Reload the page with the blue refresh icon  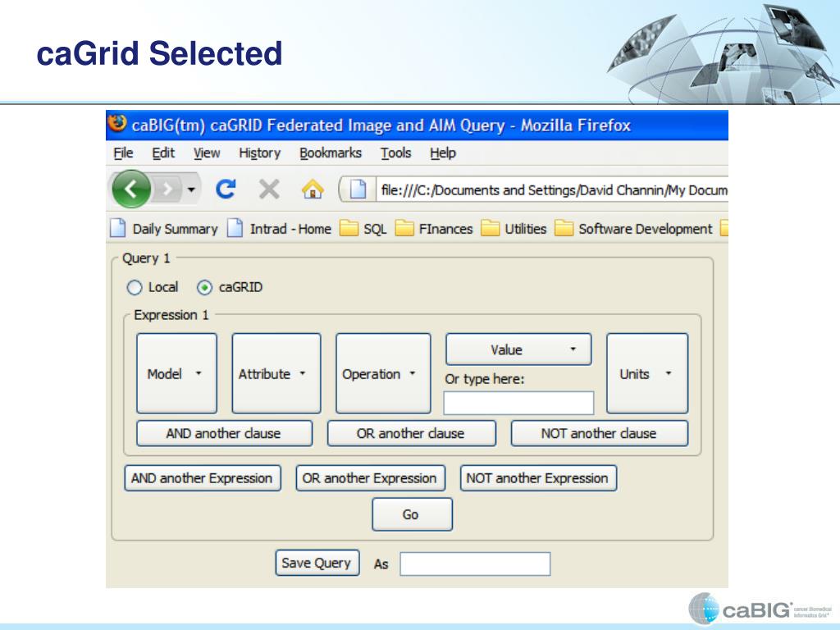pyautogui.click(x=226, y=189)
